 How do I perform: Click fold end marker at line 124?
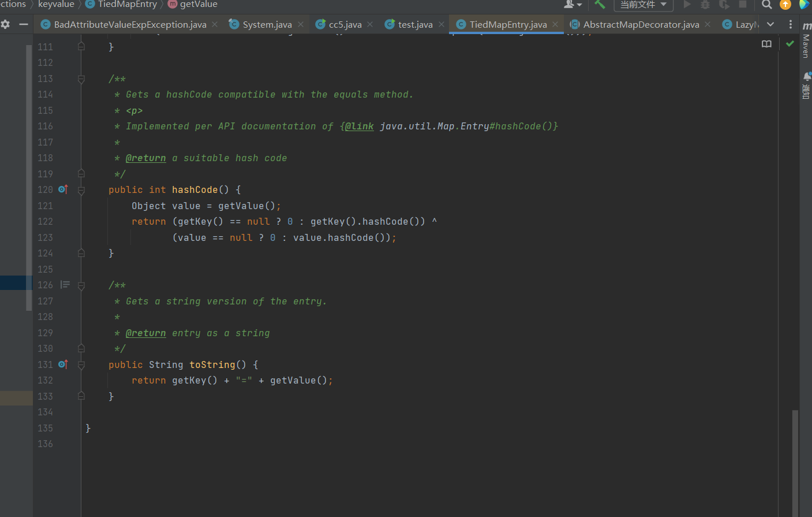pos(81,253)
